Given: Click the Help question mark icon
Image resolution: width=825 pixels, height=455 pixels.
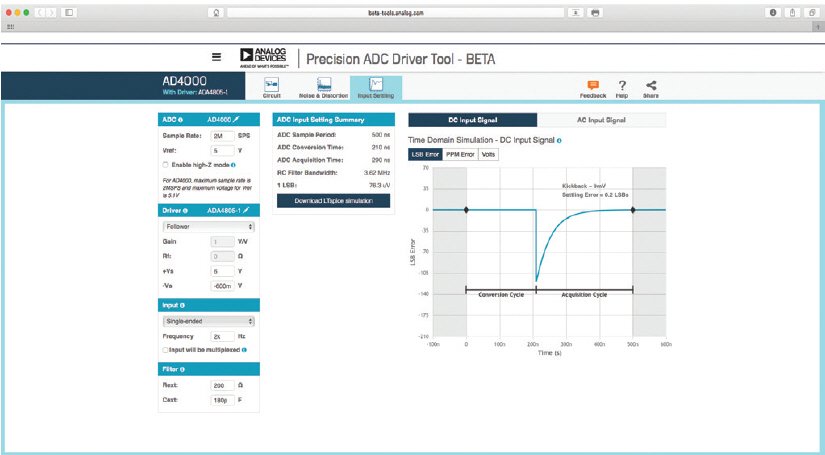Looking at the screenshot, I should pos(622,88).
